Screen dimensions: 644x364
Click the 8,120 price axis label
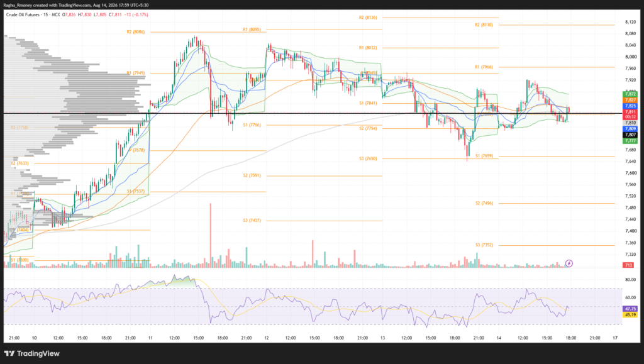(x=630, y=22)
